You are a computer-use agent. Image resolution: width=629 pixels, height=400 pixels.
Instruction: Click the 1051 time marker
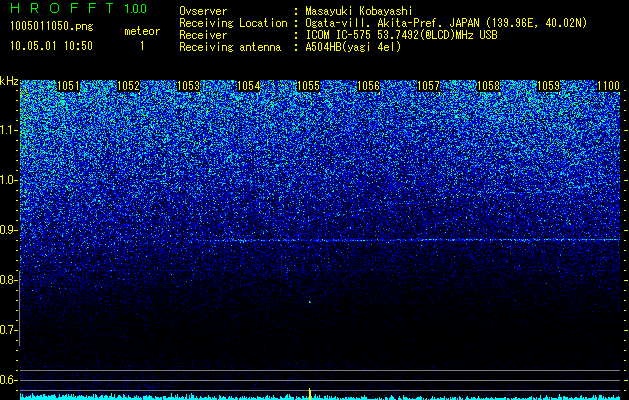(x=68, y=86)
